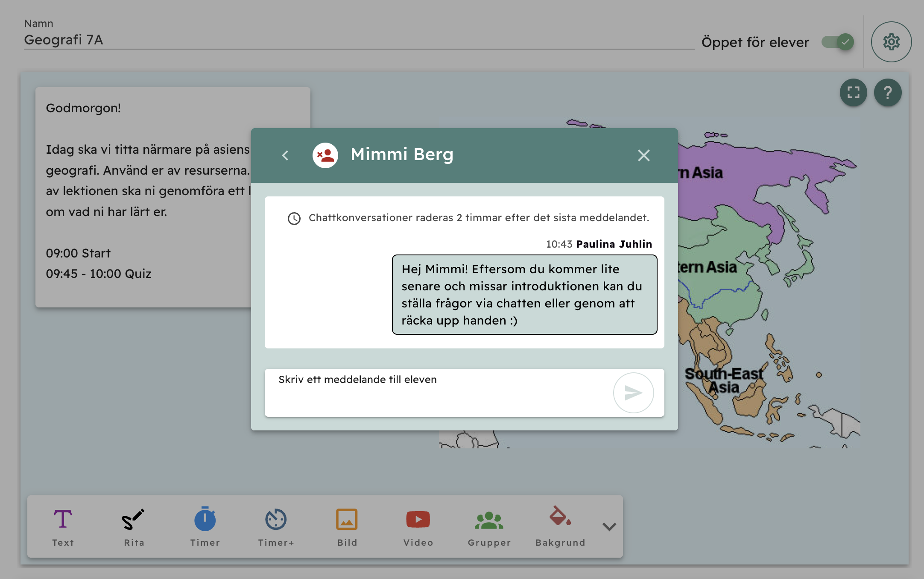Image resolution: width=924 pixels, height=579 pixels.
Task: Go back from Mimmi Berg chat
Action: pyautogui.click(x=285, y=155)
